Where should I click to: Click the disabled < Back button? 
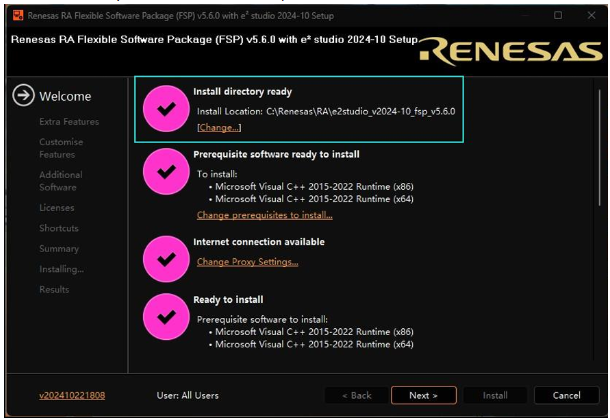[357, 396]
